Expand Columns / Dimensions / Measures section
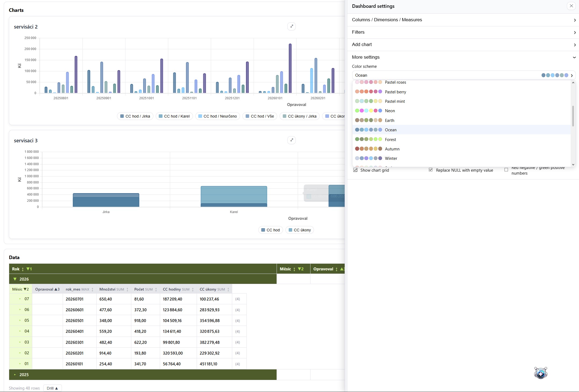Viewport: 579px width, 392px height. [463, 20]
